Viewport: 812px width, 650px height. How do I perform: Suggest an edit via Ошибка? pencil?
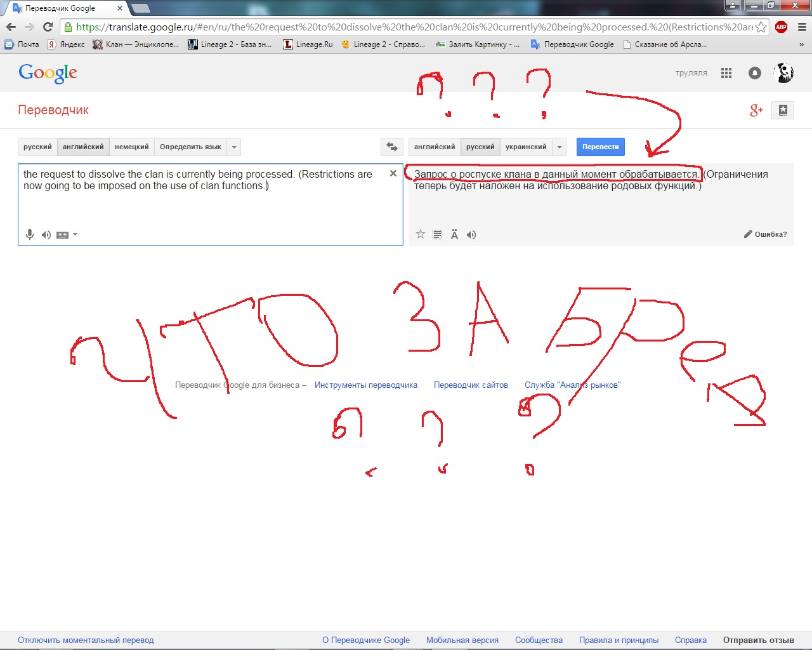[765, 234]
